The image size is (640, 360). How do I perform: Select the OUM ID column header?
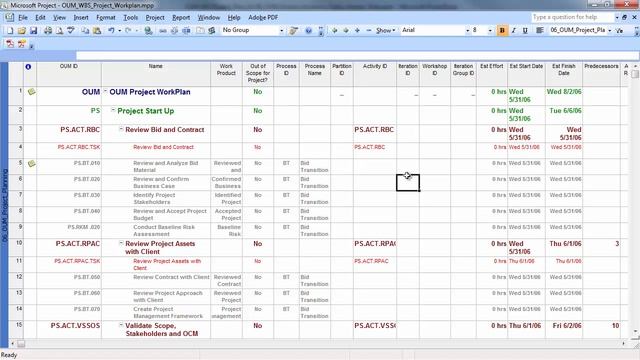click(x=69, y=74)
